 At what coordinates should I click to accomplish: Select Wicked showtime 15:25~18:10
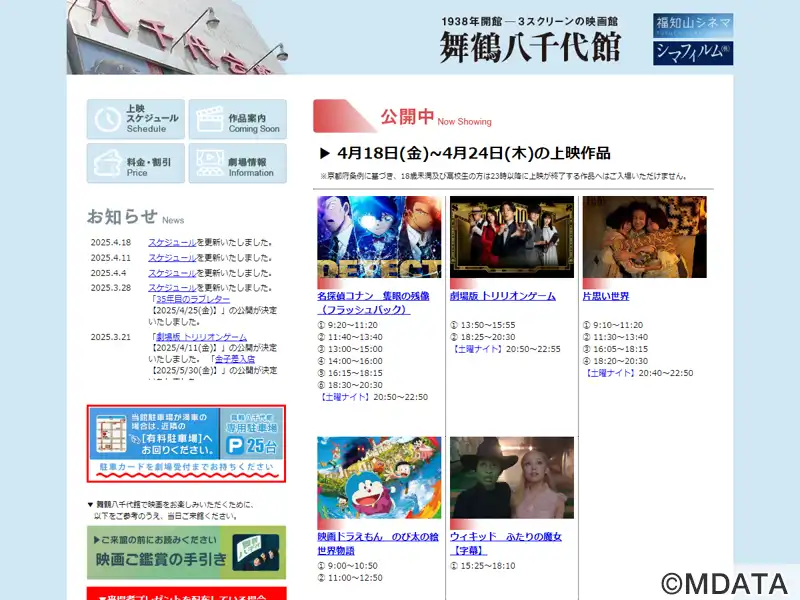483,566
